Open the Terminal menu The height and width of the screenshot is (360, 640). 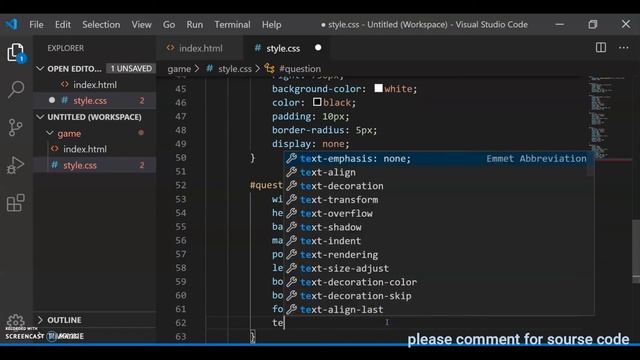(x=232, y=24)
